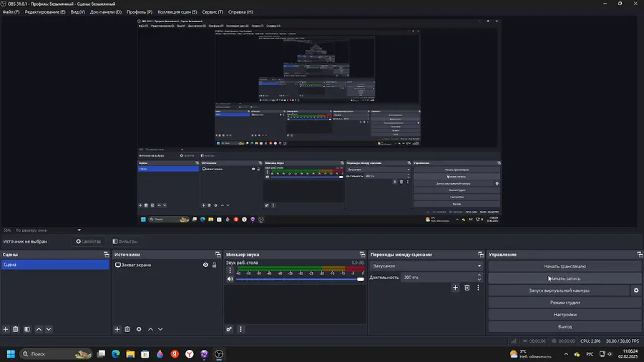Open Yandex Browser from the taskbar
The image size is (644, 362).
pos(190,354)
